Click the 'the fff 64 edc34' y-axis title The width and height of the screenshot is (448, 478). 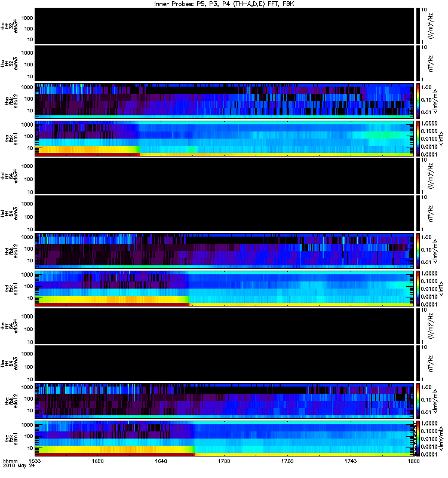[10, 326]
